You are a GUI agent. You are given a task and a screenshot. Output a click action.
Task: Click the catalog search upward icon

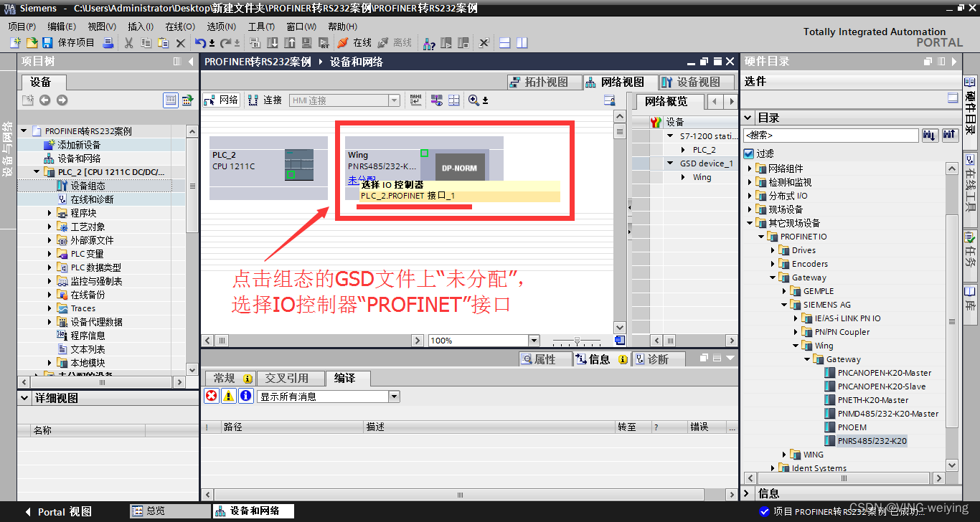(x=949, y=135)
